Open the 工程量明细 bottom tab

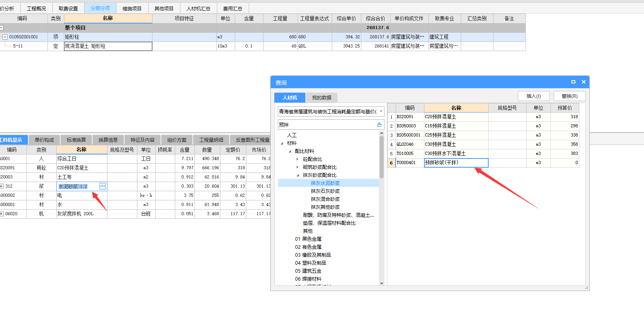click(x=211, y=140)
